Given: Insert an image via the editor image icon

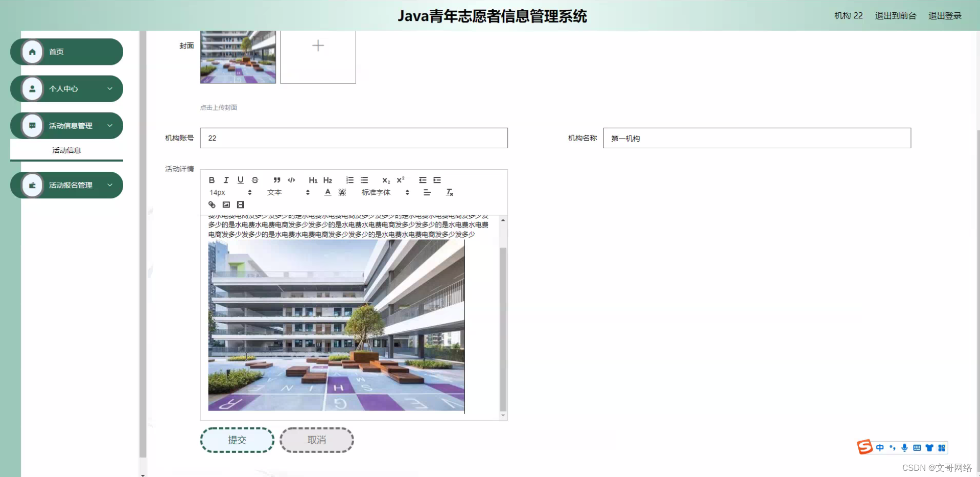Looking at the screenshot, I should point(226,205).
